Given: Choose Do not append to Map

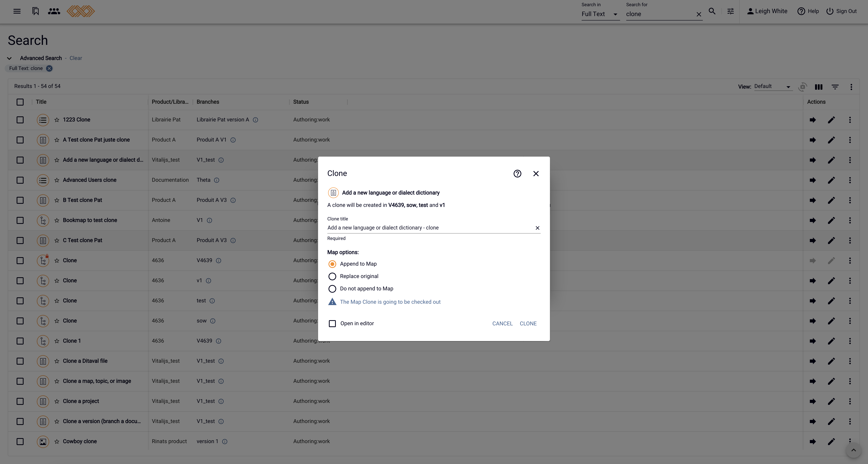Looking at the screenshot, I should coord(332,289).
